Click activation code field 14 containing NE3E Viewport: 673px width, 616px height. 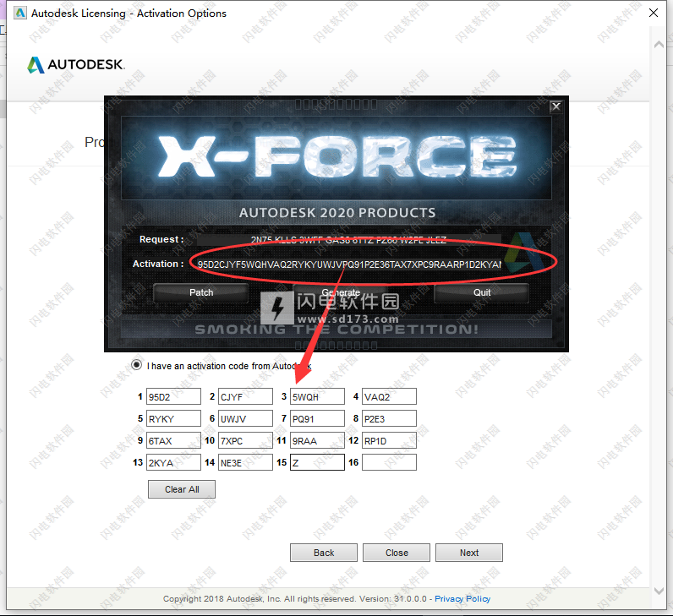(245, 462)
